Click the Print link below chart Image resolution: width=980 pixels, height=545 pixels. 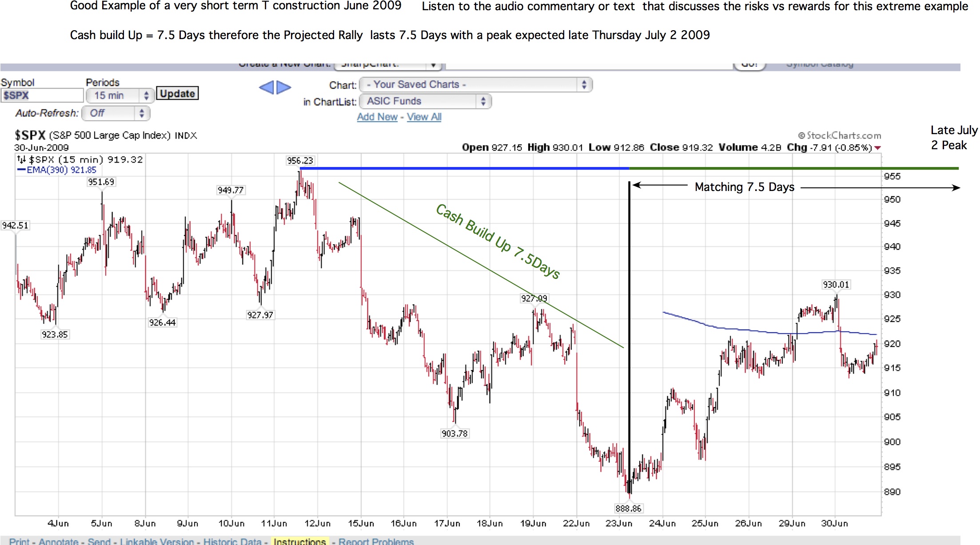pos(19,541)
